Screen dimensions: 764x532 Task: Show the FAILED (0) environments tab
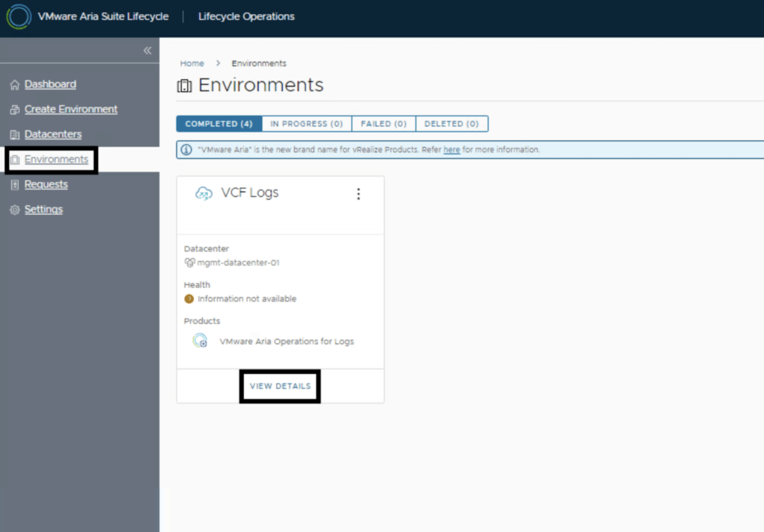[383, 124]
